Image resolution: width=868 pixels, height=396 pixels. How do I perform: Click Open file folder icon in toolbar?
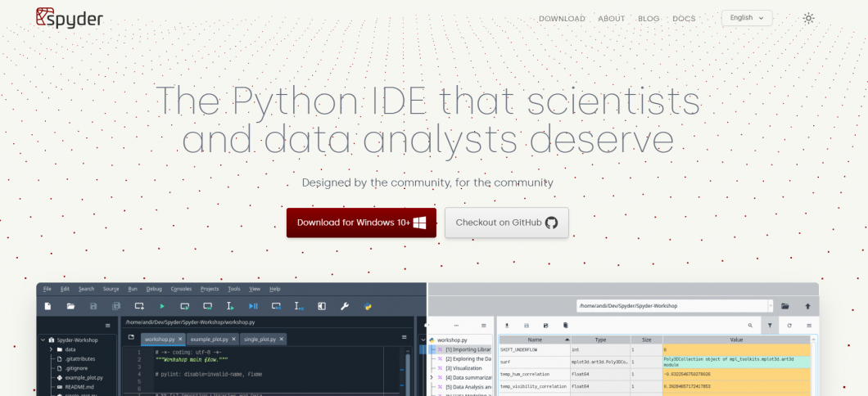pyautogui.click(x=71, y=306)
